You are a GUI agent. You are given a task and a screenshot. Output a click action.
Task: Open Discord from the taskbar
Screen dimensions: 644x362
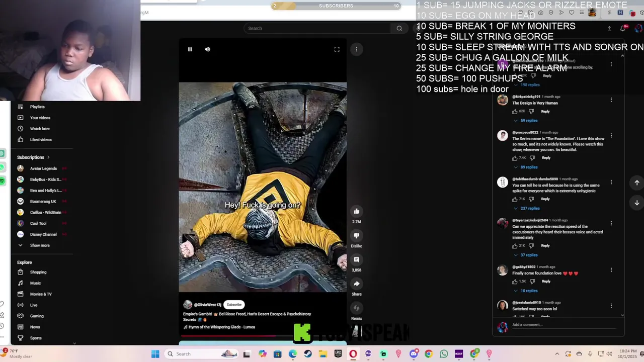[414, 354]
